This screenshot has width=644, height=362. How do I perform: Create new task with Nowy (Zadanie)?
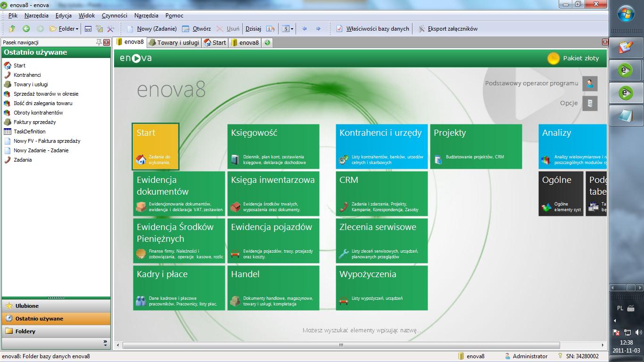pos(151,29)
